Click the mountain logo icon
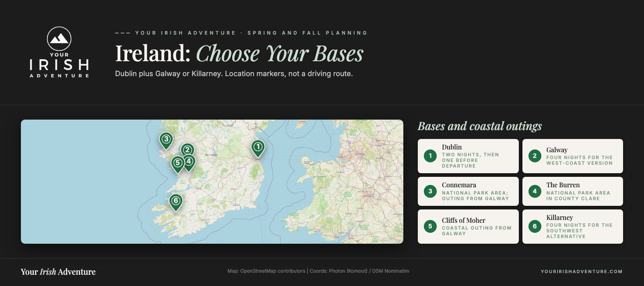Viewport: 644px width, 286px height. click(59, 39)
